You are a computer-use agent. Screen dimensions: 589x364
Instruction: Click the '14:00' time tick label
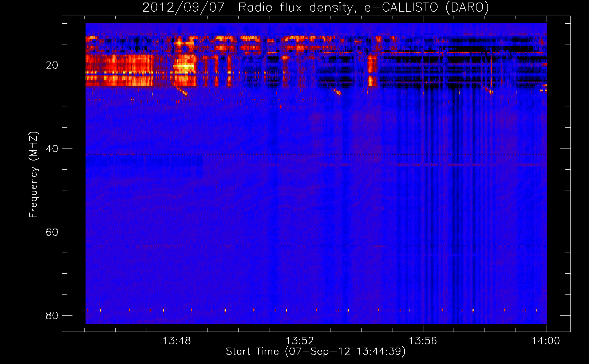point(546,341)
